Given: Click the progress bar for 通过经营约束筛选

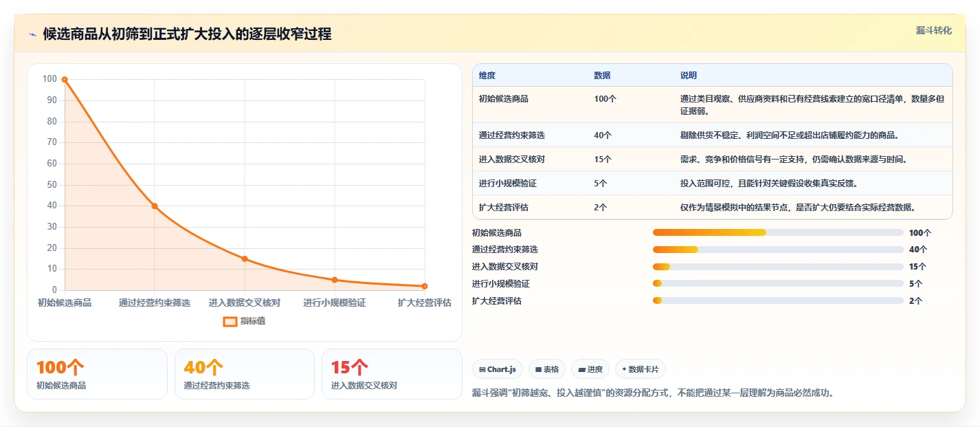Looking at the screenshot, I should 778,250.
